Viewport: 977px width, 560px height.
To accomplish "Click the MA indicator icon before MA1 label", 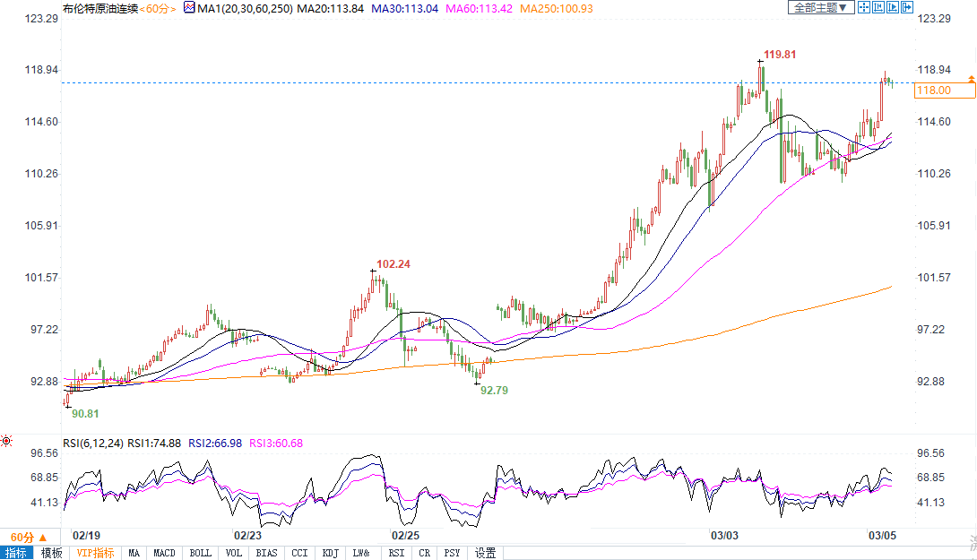I will [188, 8].
